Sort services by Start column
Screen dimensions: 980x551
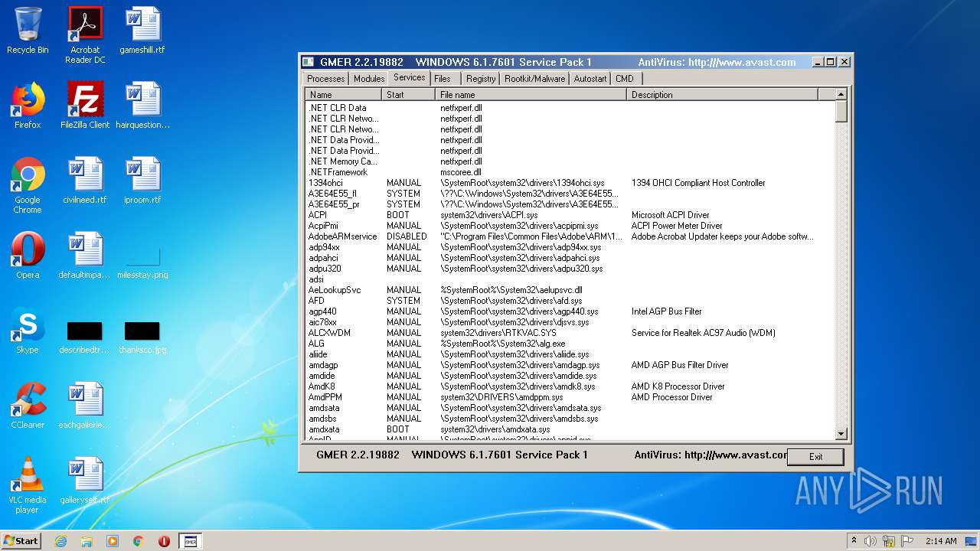[409, 95]
